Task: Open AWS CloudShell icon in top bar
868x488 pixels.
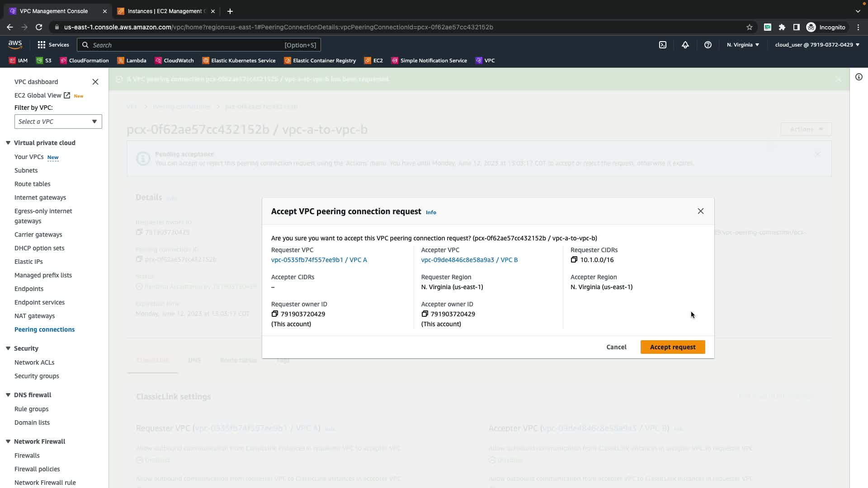Action: point(662,45)
